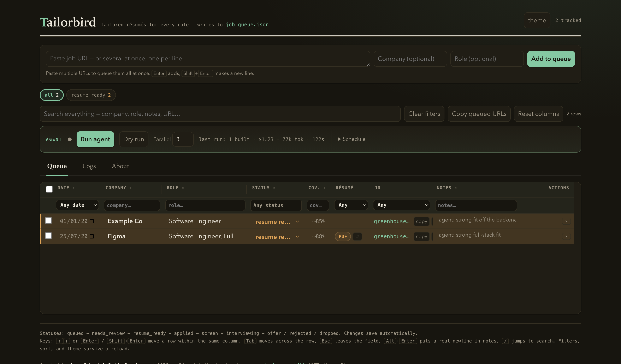Screen dimensions: 621x364
Task: Click the calendar icon in Example Co row
Action: tap(92, 221)
